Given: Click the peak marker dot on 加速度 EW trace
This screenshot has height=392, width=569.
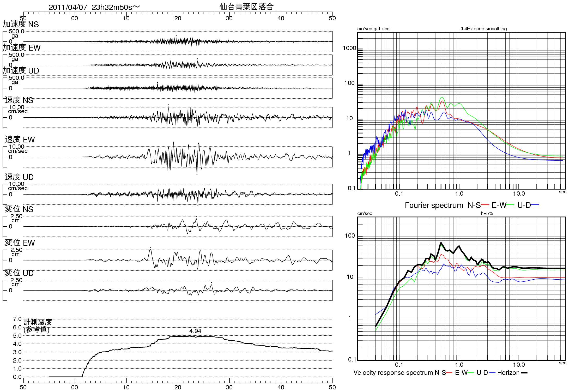Looking at the screenshot, I should 197,59.
